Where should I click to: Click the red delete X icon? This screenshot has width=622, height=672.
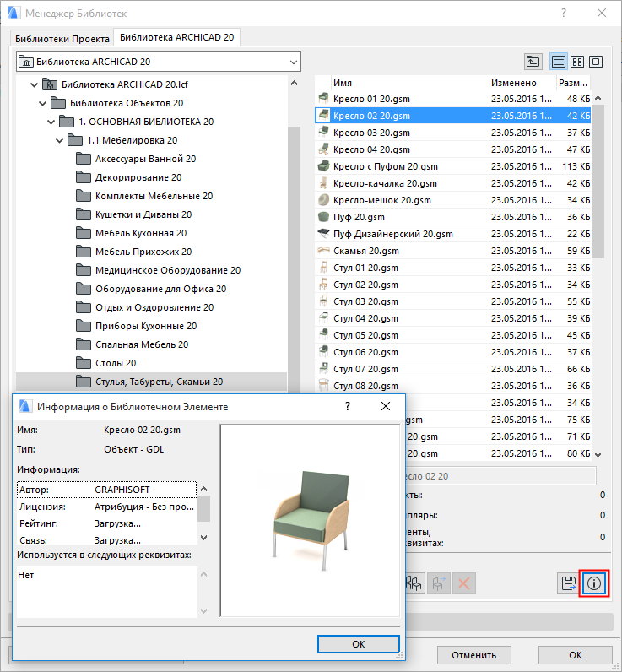pyautogui.click(x=463, y=583)
